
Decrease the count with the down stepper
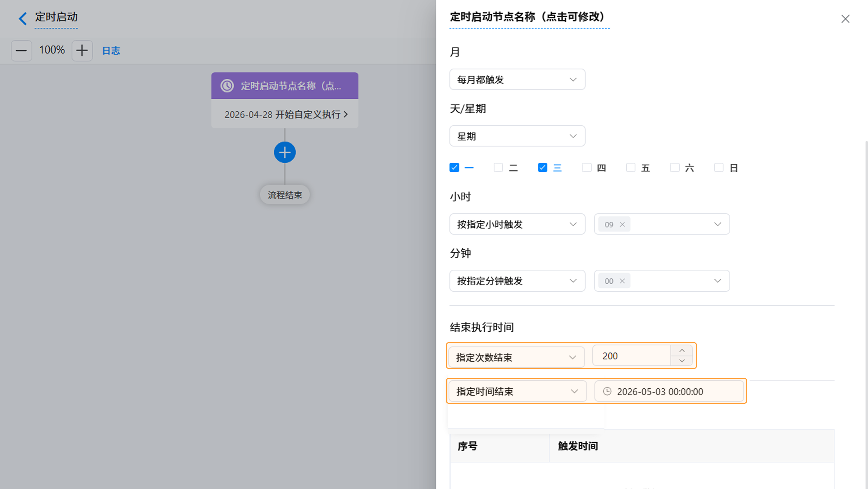coord(682,361)
